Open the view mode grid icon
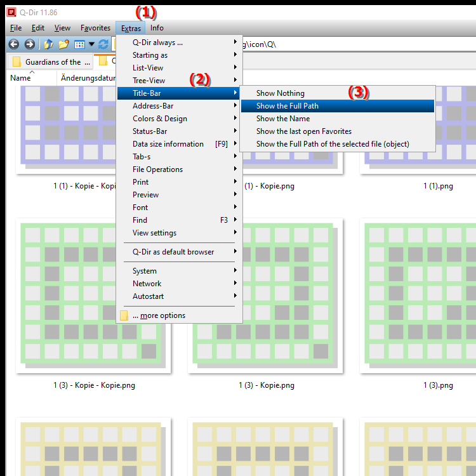The height and width of the screenshot is (476, 476). pyautogui.click(x=79, y=44)
